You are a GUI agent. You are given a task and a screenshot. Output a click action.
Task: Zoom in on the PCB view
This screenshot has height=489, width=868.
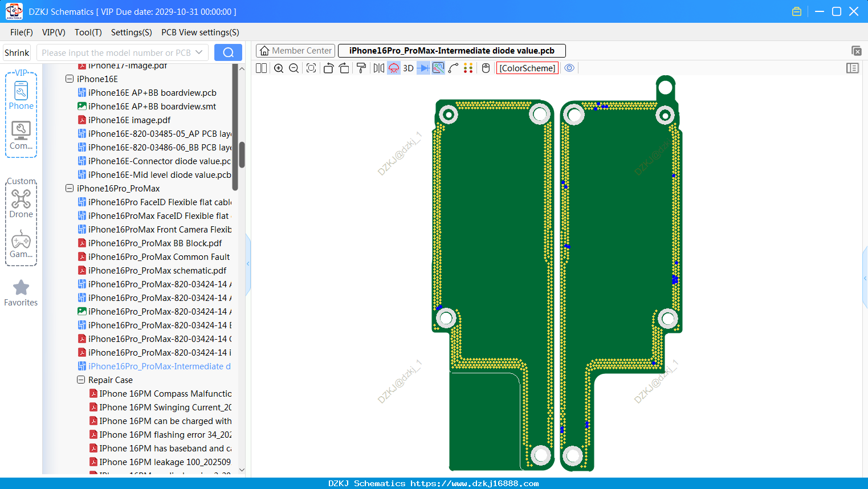pyautogui.click(x=279, y=68)
